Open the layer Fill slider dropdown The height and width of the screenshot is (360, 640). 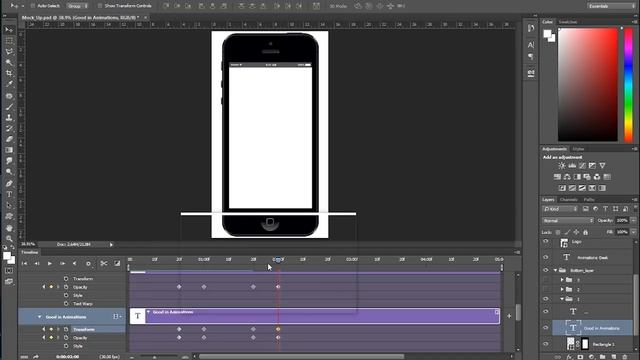(x=633, y=232)
